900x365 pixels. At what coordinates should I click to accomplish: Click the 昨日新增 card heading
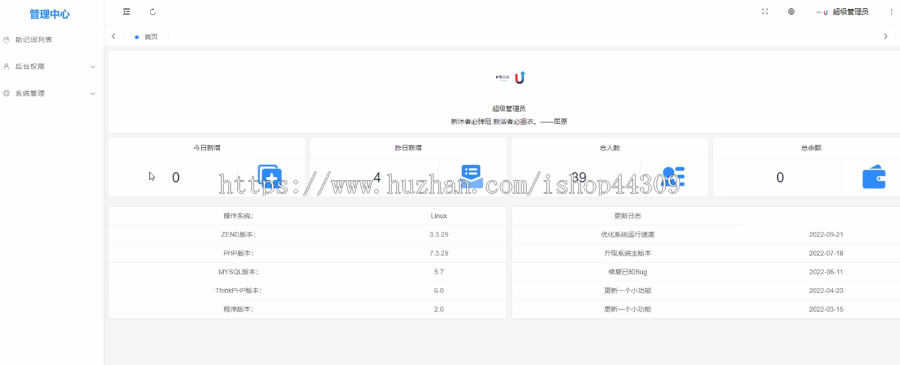(408, 147)
